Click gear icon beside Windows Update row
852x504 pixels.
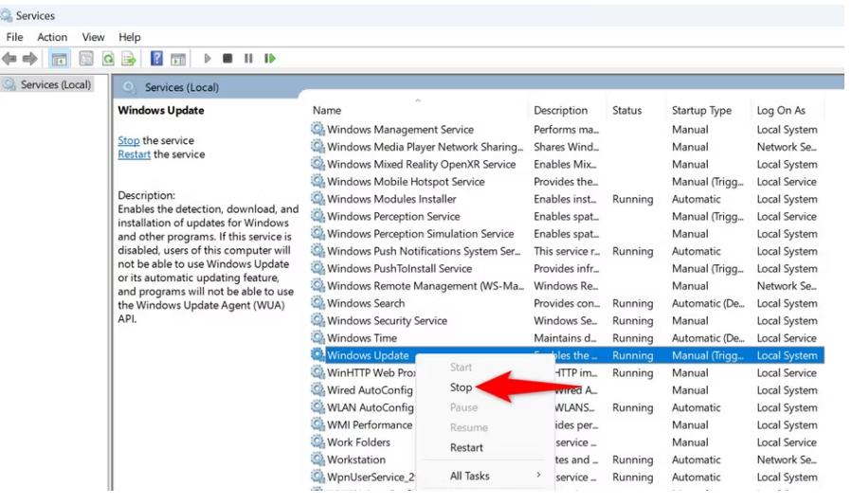[x=317, y=355]
